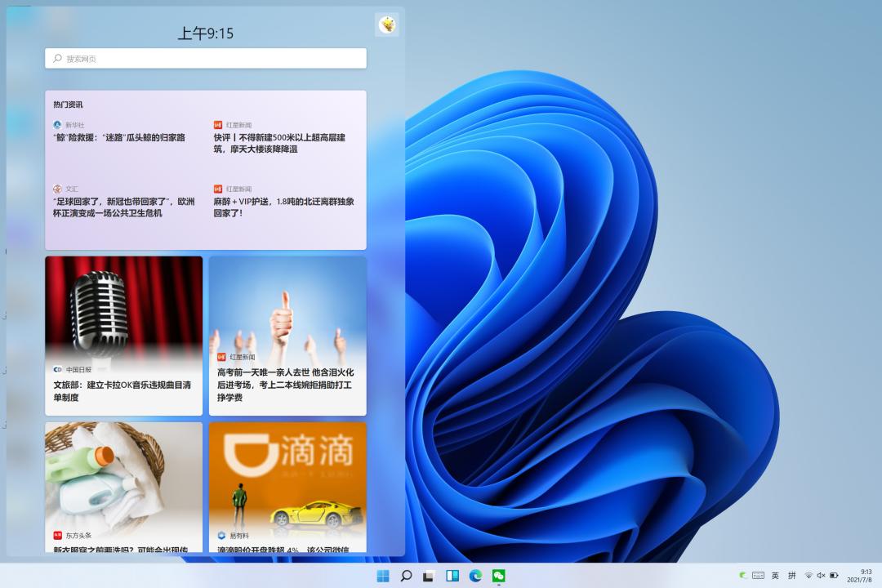Click the battery status tray icon

tap(834, 576)
